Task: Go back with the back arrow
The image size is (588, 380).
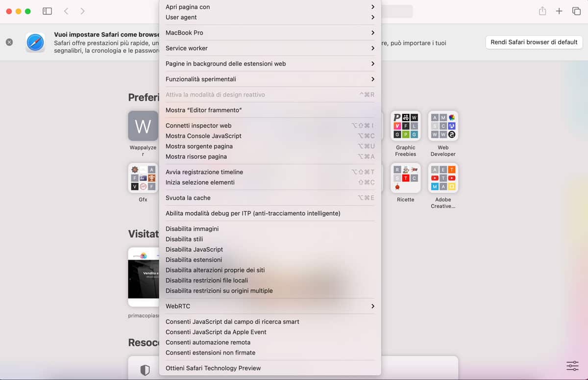Action: (x=66, y=11)
